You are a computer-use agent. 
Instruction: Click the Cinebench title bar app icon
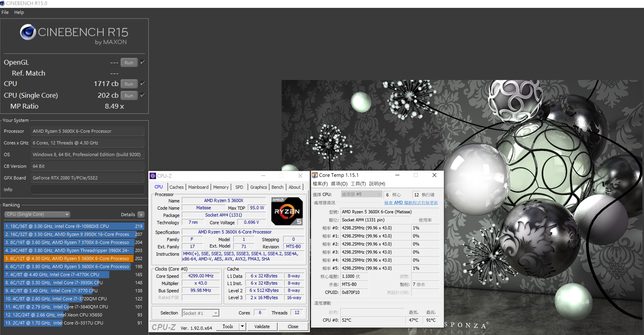2,3
